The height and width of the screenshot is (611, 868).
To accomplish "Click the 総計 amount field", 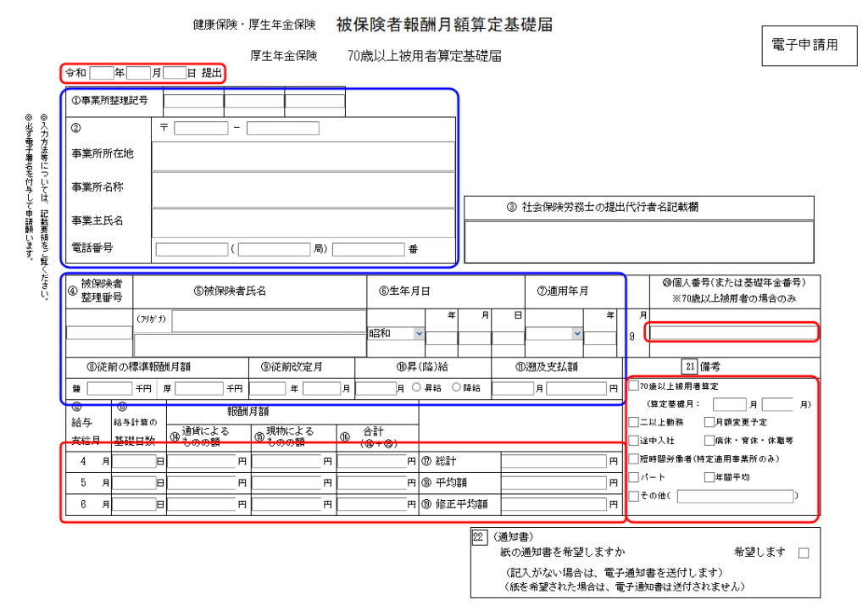I will 559,462.
